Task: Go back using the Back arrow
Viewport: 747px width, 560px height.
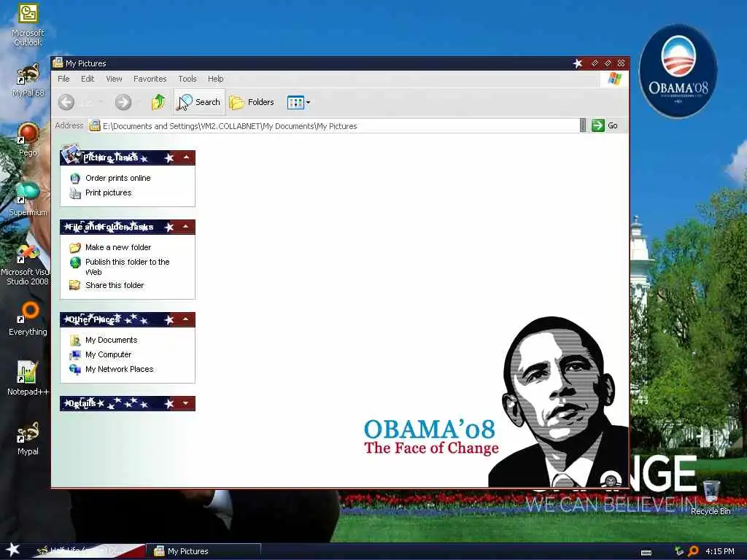Action: pos(66,102)
